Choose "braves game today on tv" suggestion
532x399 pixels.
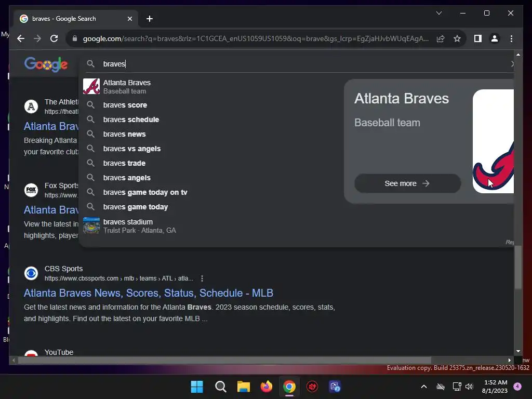pos(211,192)
